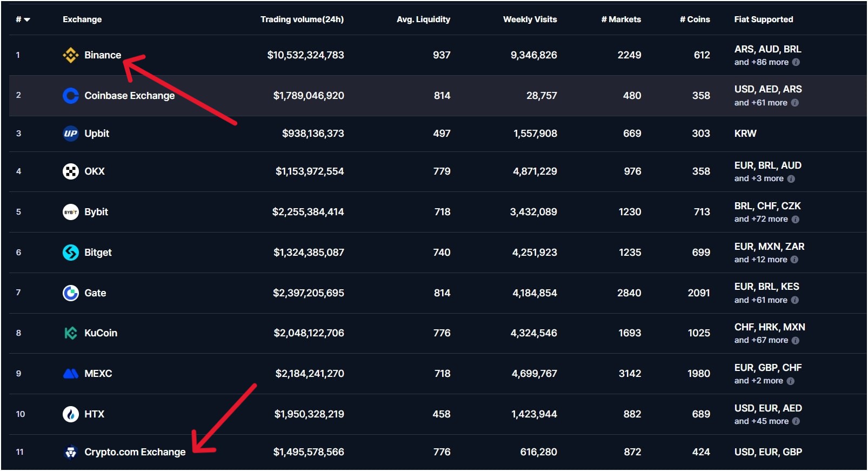
Task: Click Upbit fiat supported KRW
Action: (x=745, y=134)
